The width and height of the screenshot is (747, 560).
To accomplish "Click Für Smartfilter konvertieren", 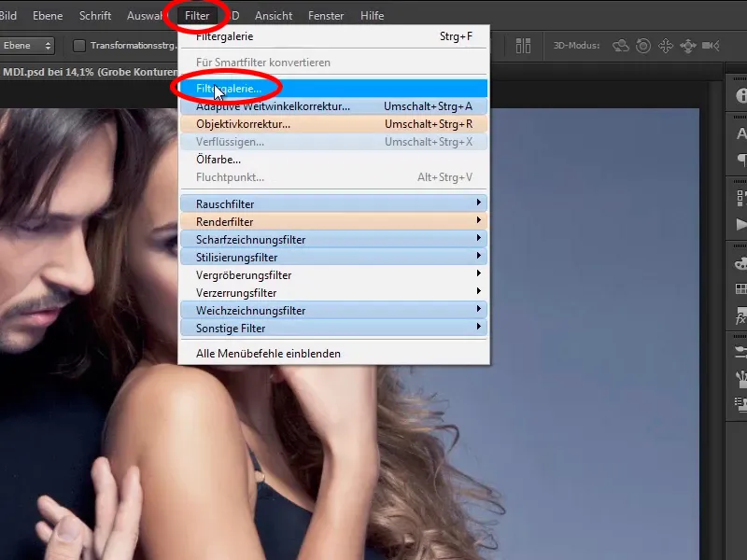I will pos(333,63).
